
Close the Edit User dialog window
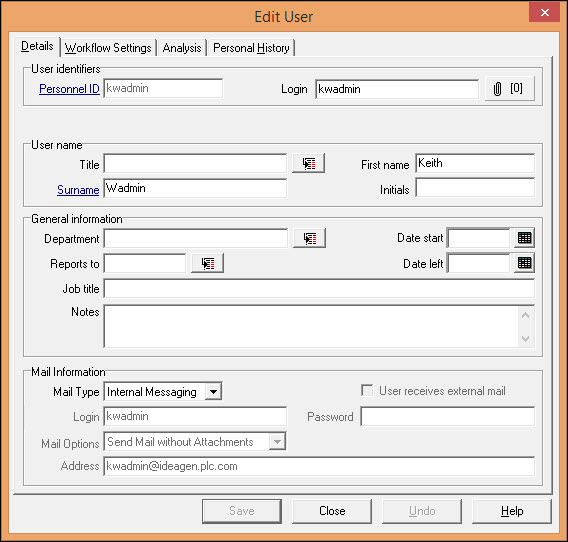544,13
